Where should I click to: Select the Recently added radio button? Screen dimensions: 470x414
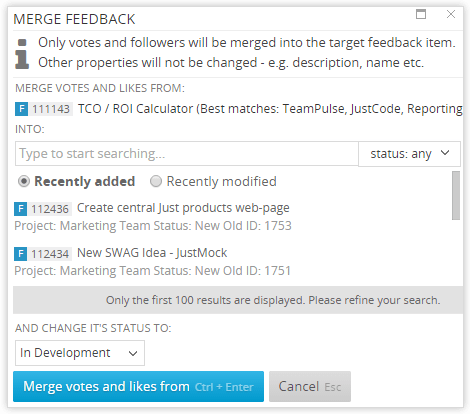24,181
